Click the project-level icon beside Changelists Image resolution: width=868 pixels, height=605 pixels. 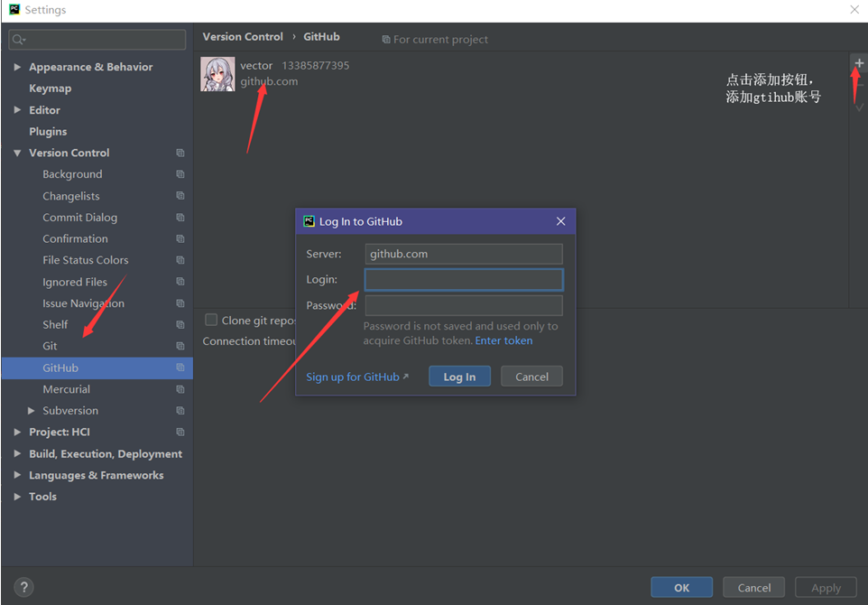[x=180, y=196]
